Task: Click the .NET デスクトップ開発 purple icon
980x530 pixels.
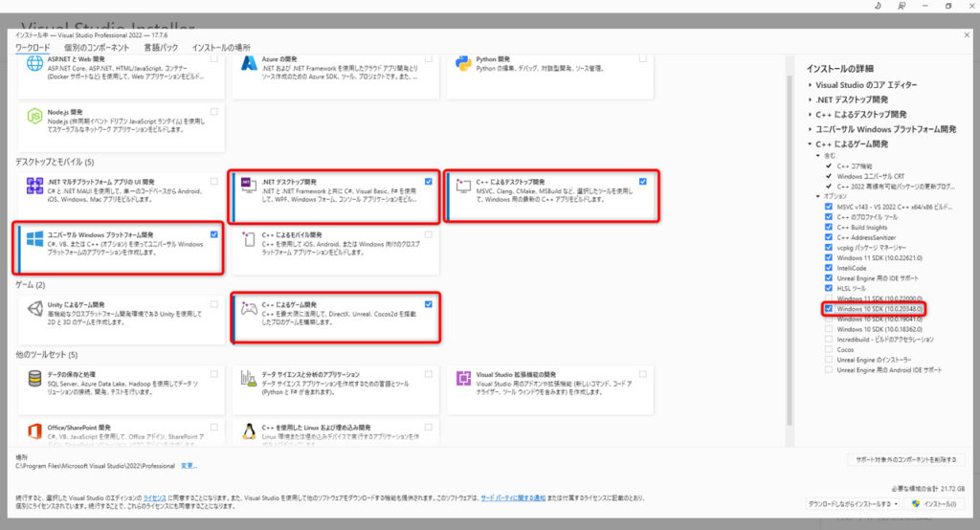Action: coord(249,184)
